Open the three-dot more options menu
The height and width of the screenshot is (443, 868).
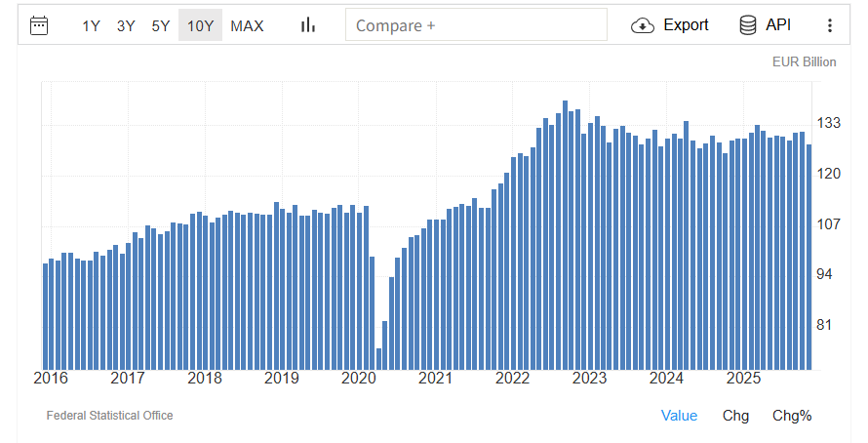830,25
